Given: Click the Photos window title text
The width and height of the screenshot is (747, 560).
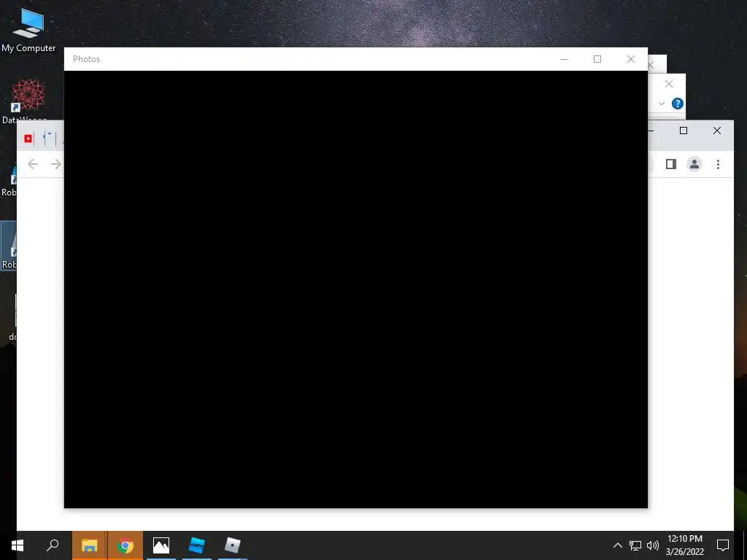Looking at the screenshot, I should (86, 59).
